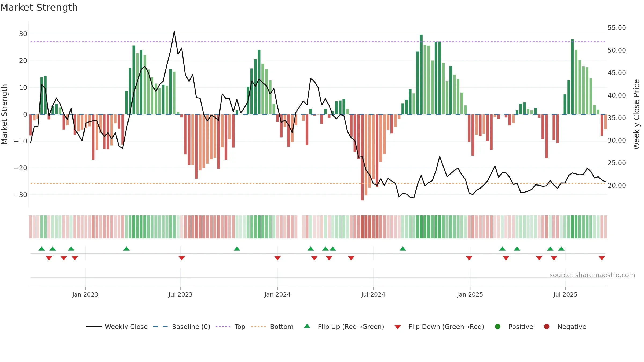Click the 20.00 price axis value
The width and height of the screenshot is (644, 362).
(x=617, y=186)
